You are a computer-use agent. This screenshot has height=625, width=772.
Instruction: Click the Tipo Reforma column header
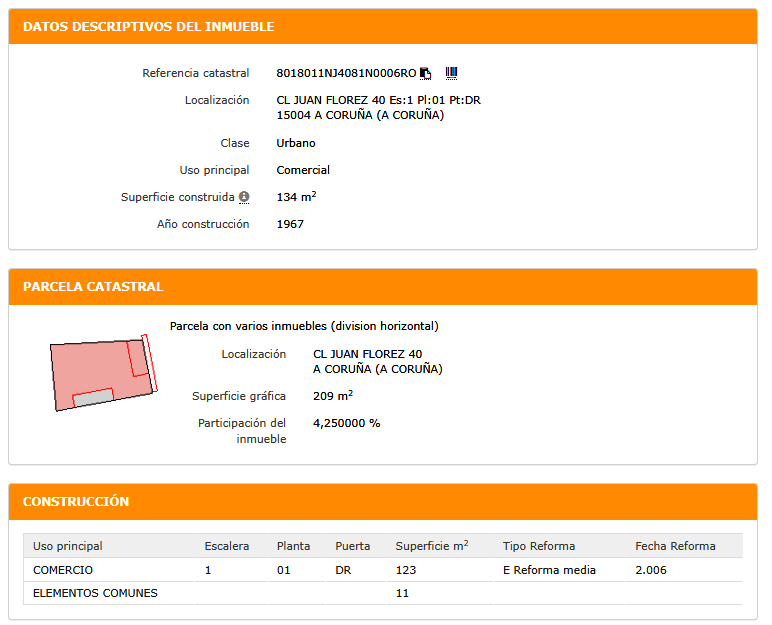click(539, 546)
